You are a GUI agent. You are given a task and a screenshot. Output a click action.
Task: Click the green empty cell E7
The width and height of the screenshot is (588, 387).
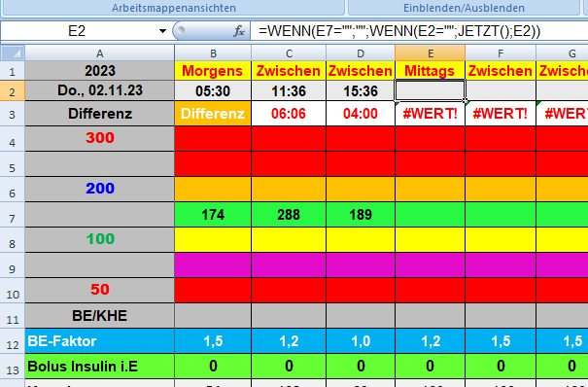430,215
